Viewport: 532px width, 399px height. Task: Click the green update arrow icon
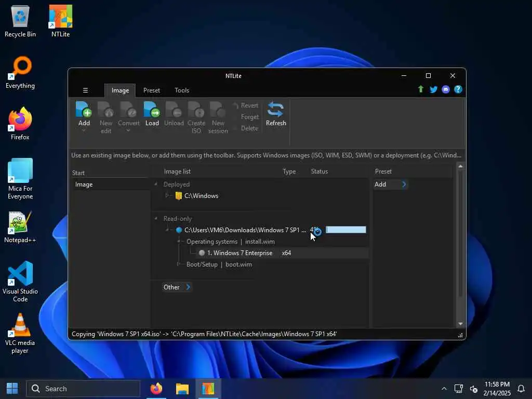pyautogui.click(x=421, y=89)
